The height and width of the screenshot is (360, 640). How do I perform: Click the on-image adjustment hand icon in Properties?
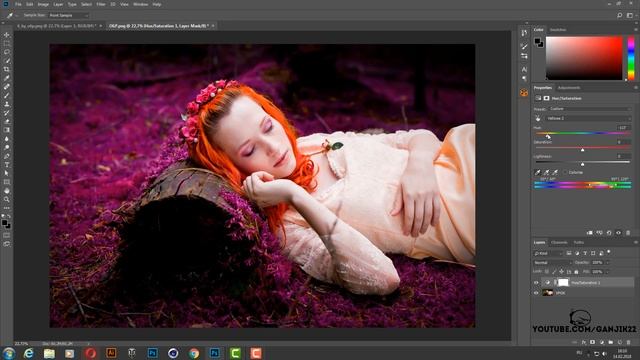point(538,118)
